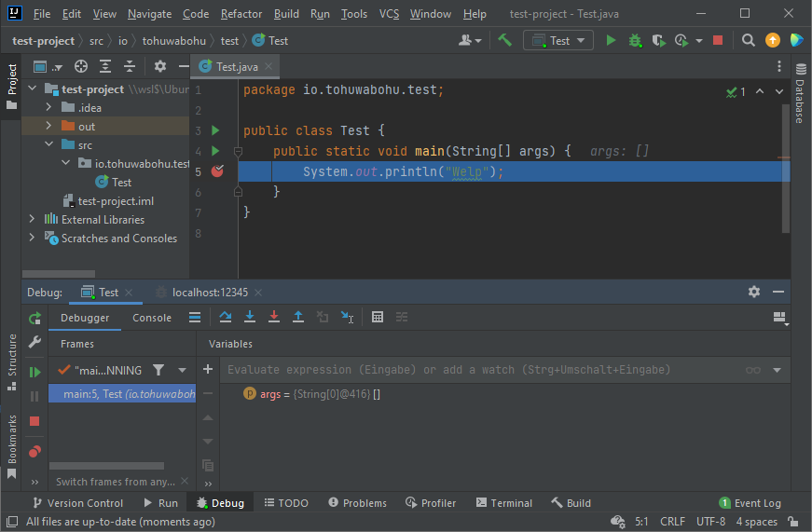
Task: Open the Test run configuration dropdown
Action: pos(558,40)
